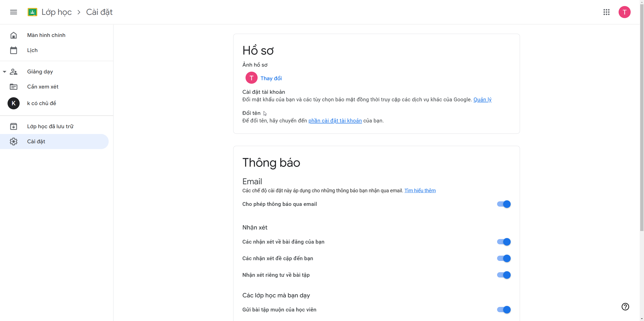Screen dimensions: 644x321
Task: Toggle Gửi bài tập muộn của học viên
Action: (504, 310)
